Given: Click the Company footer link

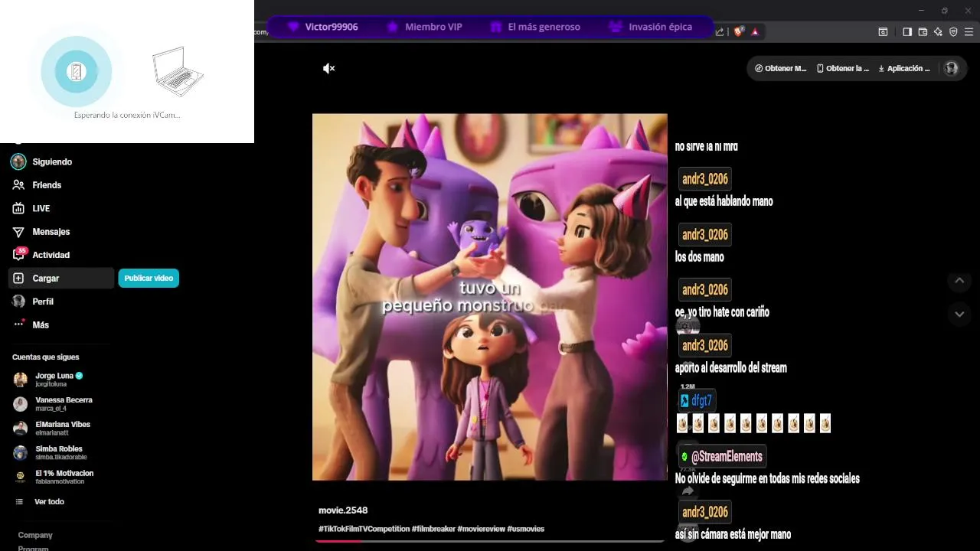Looking at the screenshot, I should pyautogui.click(x=35, y=535).
